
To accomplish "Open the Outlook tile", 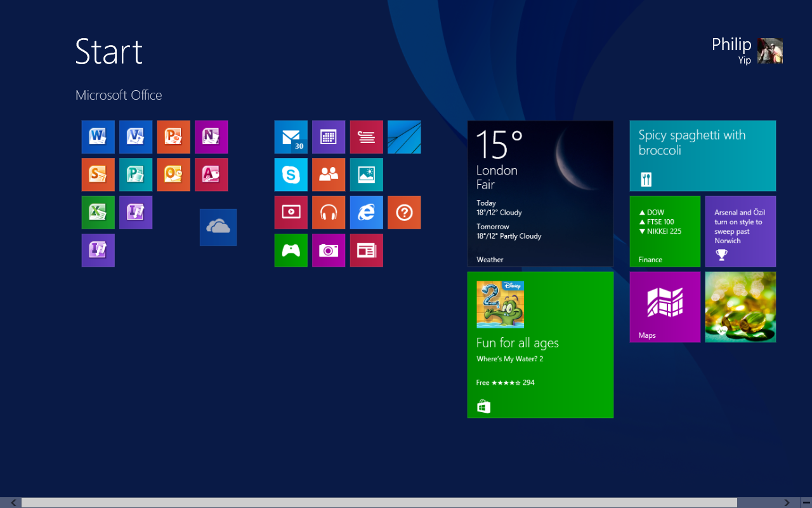I will pyautogui.click(x=174, y=175).
